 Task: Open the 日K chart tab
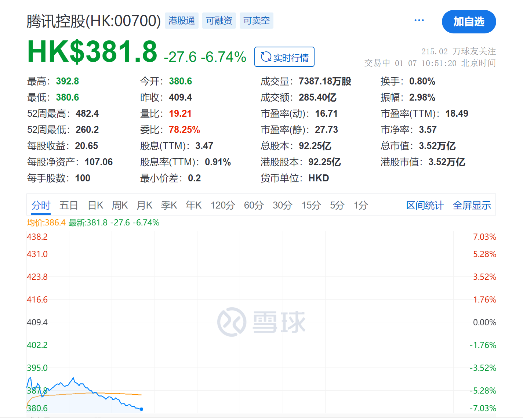click(x=95, y=205)
